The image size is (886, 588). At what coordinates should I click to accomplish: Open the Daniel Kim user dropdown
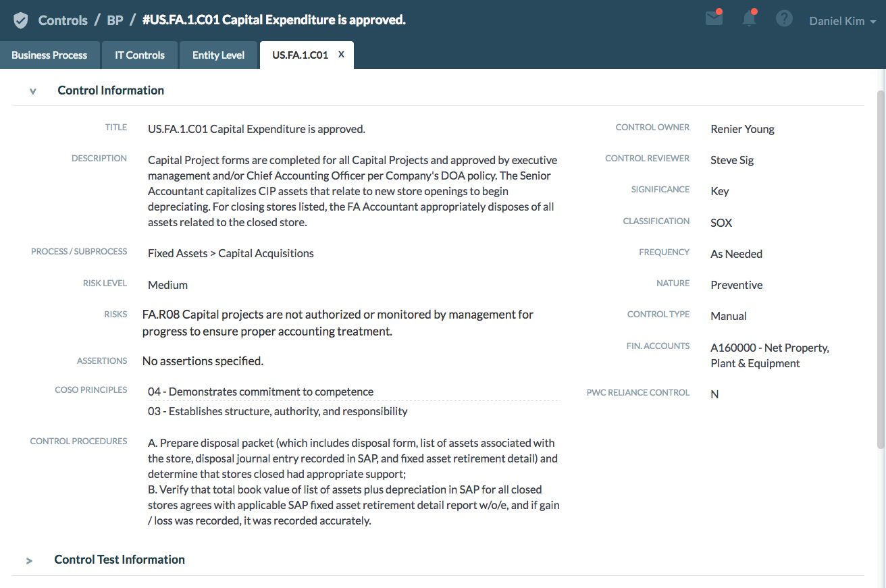pyautogui.click(x=842, y=21)
